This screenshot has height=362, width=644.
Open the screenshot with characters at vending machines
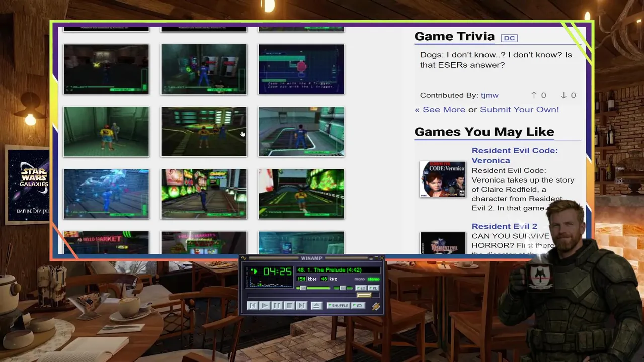tap(204, 69)
